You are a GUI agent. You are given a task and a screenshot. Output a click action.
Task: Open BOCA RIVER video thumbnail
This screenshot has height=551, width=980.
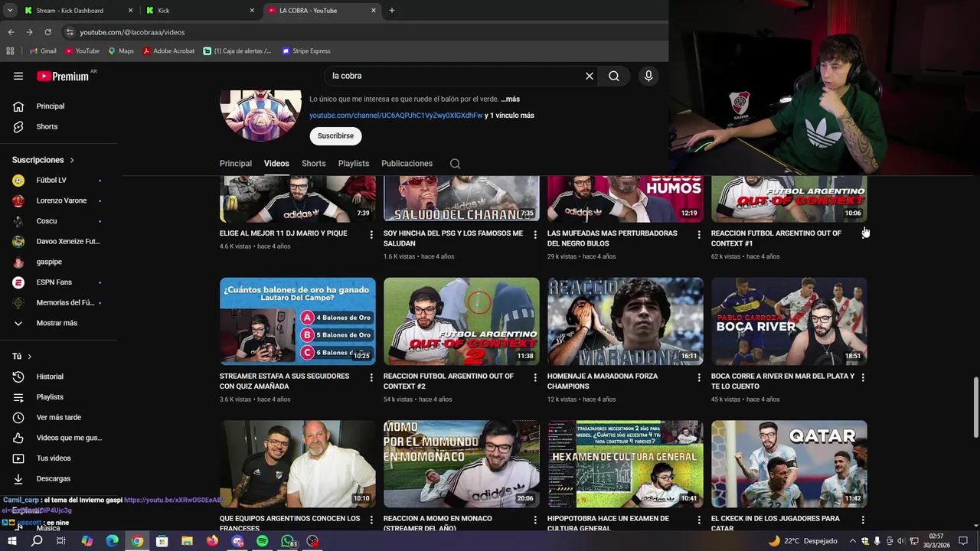tap(789, 321)
